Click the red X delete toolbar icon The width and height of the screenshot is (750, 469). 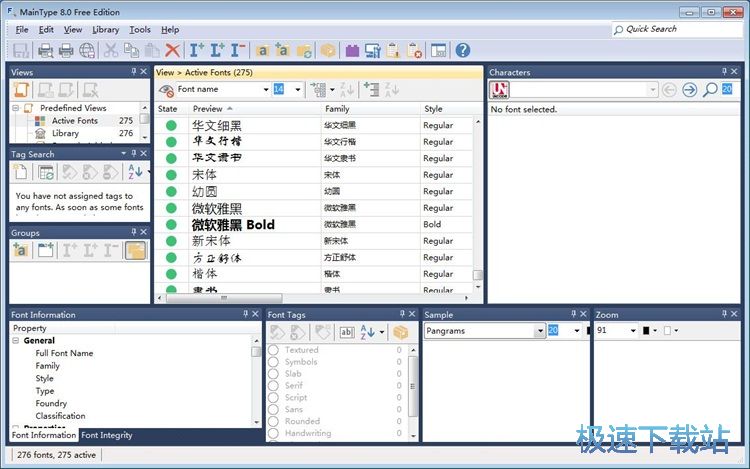[x=172, y=50]
